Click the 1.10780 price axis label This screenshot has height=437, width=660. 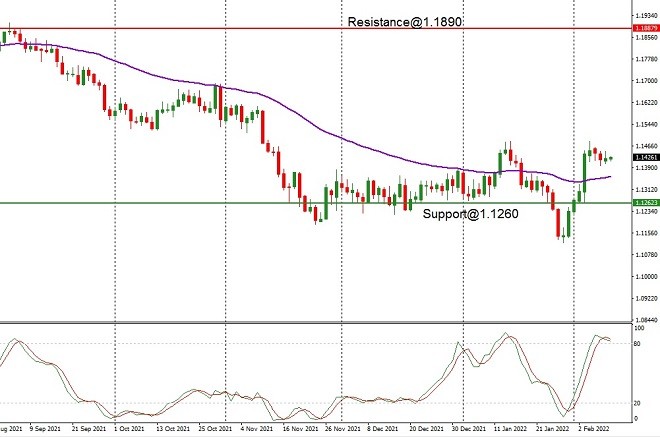(x=646, y=255)
